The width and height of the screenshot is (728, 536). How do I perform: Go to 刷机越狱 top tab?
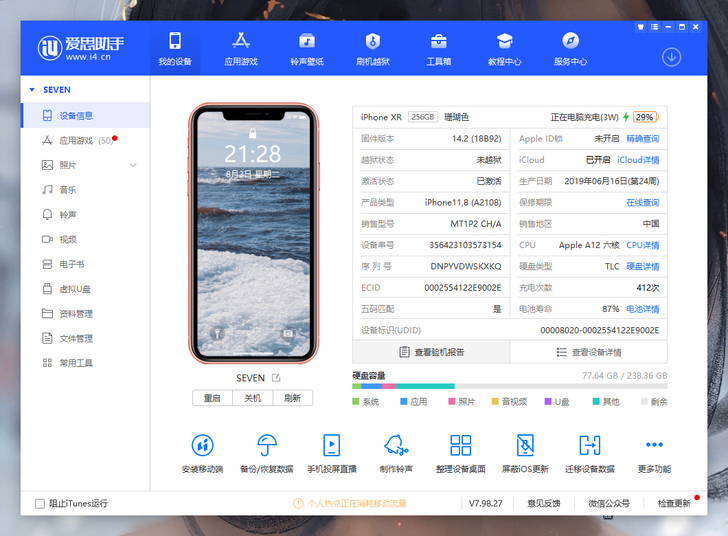point(373,49)
